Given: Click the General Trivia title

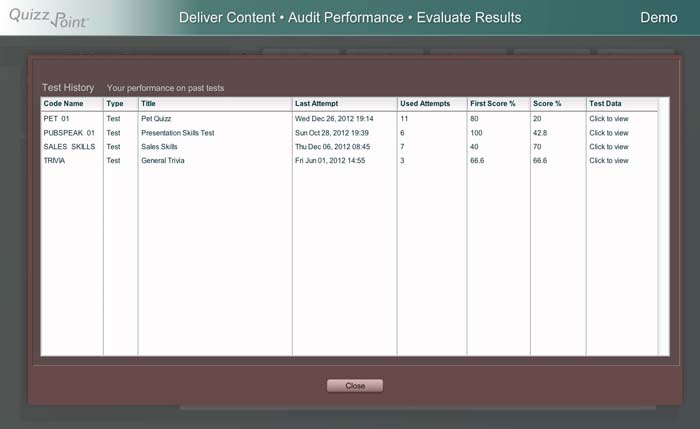Looking at the screenshot, I should [x=162, y=161].
